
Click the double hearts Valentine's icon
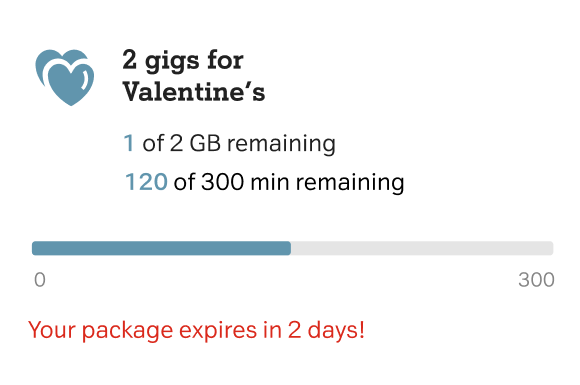[65, 77]
